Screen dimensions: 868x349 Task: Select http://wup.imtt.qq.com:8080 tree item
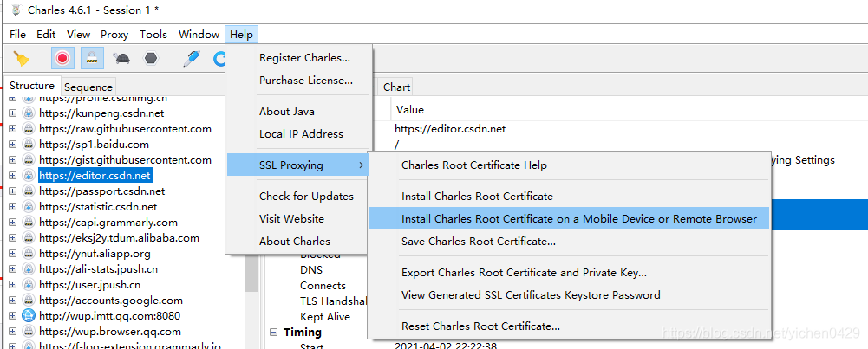coord(109,316)
